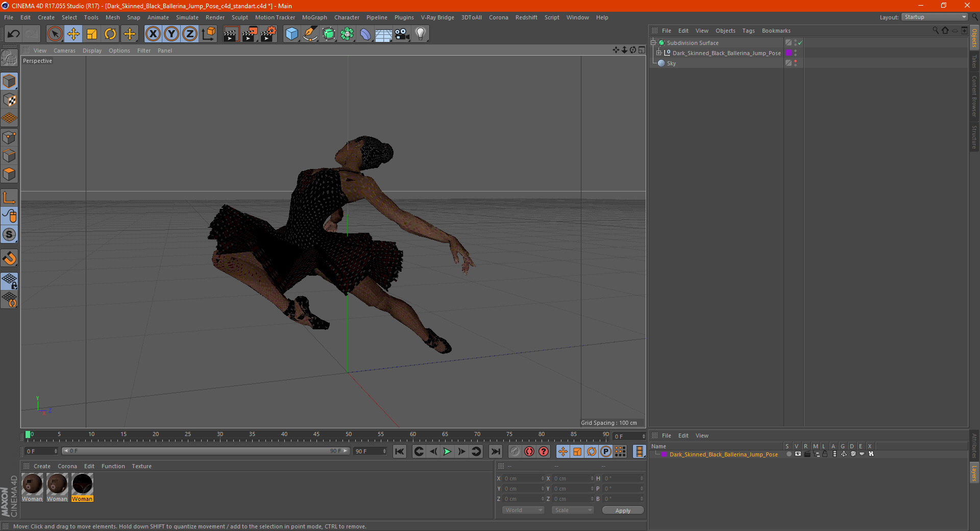Open the Content Browser side tab
Image resolution: width=980 pixels, height=531 pixels.
pos(974,96)
